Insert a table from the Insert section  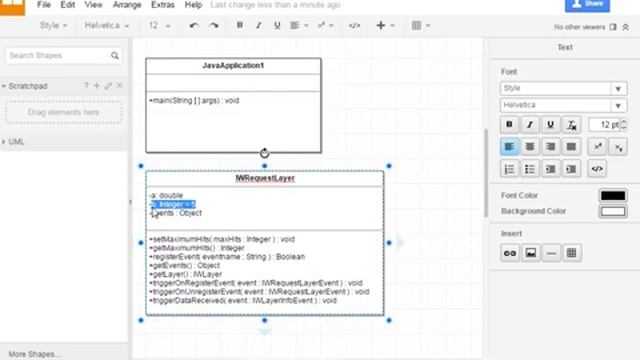tap(571, 253)
